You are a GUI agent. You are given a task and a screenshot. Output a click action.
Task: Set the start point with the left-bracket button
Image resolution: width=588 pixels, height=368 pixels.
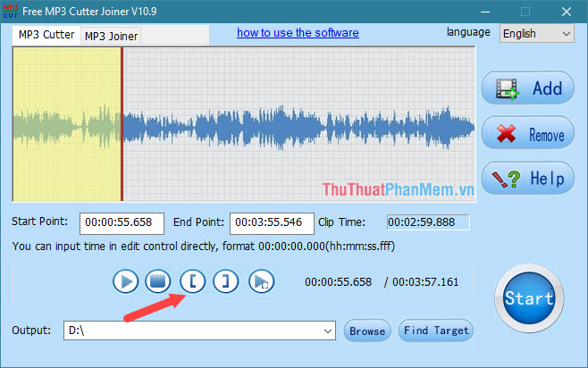pyautogui.click(x=193, y=281)
